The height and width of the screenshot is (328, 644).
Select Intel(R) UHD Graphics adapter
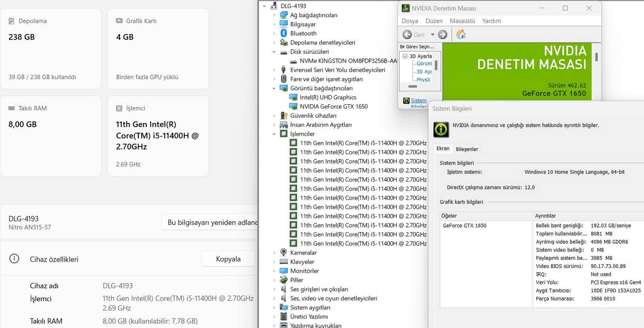pos(328,97)
